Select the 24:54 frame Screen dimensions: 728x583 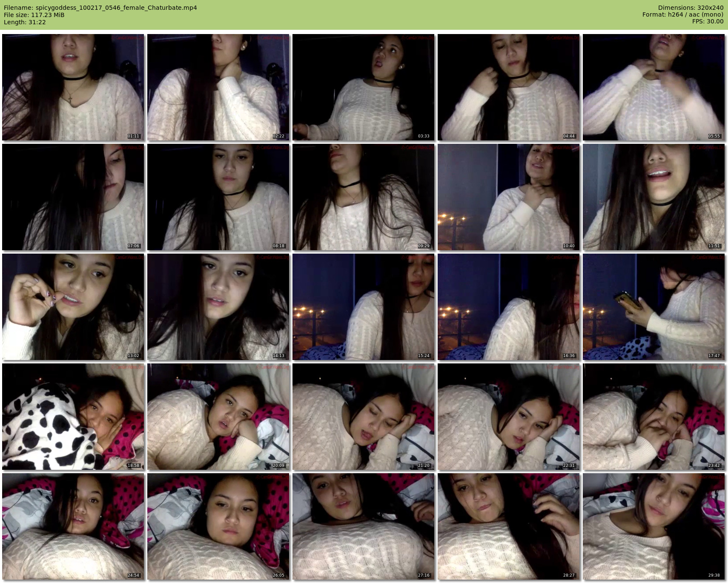73,526
